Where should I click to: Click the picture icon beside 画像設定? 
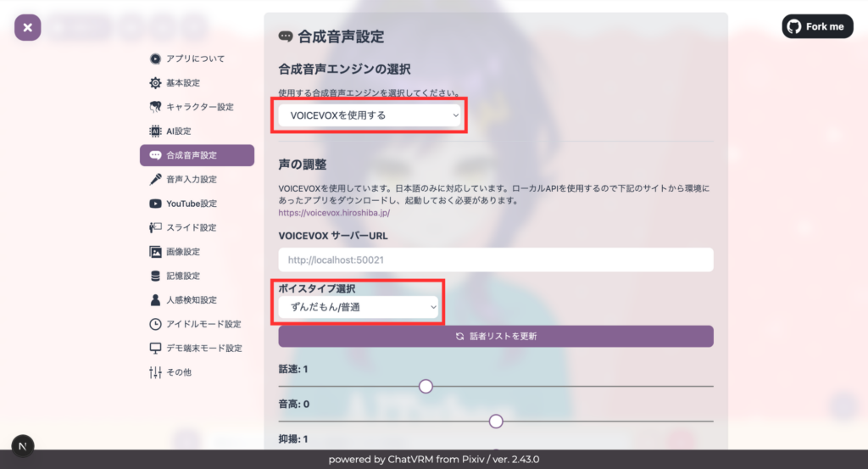155,252
